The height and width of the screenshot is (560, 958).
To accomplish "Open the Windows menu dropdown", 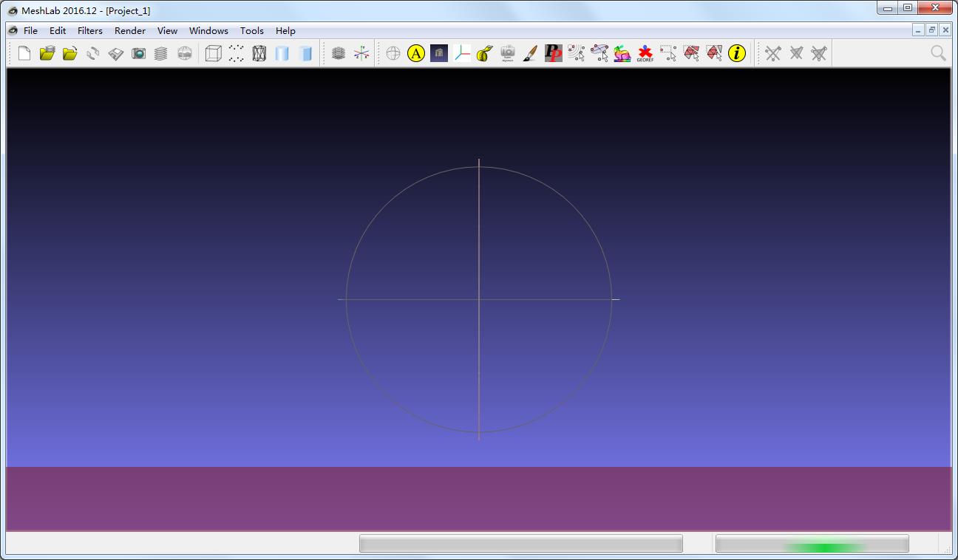I will coord(208,30).
